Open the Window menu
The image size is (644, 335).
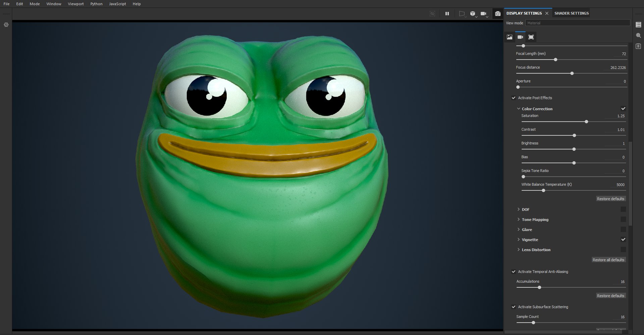click(x=54, y=4)
